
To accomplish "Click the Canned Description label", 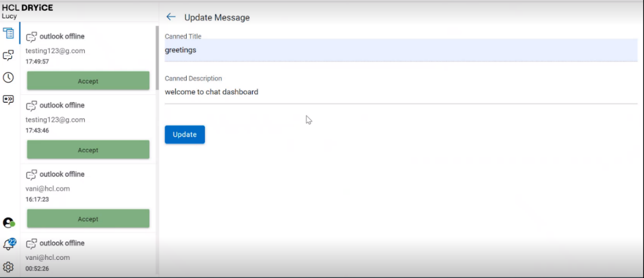I will coord(193,78).
